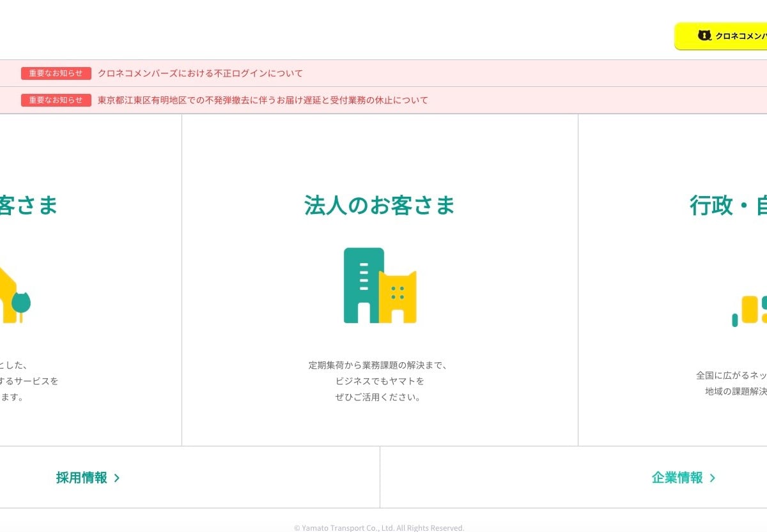Click the Yamato Transport copyright footer text
Viewport: 767px width, 532px height.
point(379,528)
